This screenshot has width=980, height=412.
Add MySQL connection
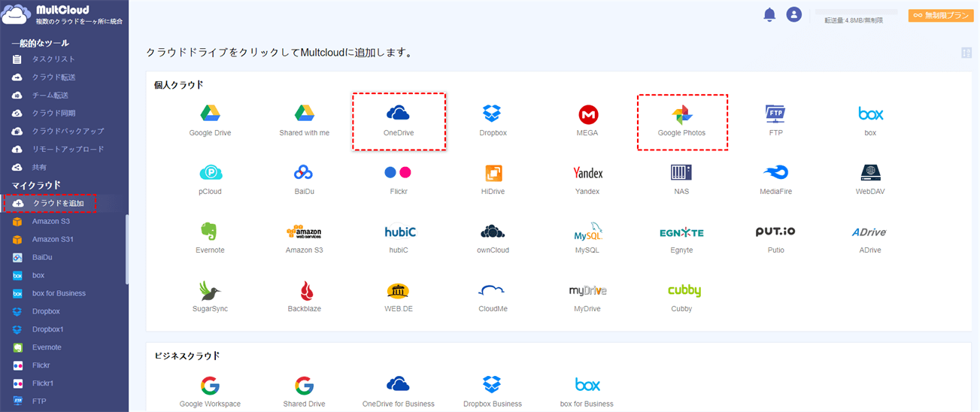[587, 238]
